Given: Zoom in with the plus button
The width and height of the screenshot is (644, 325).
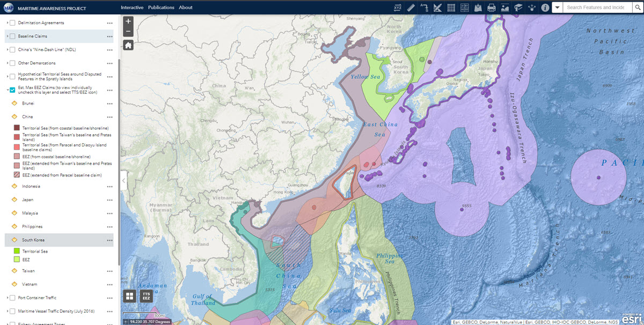Looking at the screenshot, I should point(128,22).
